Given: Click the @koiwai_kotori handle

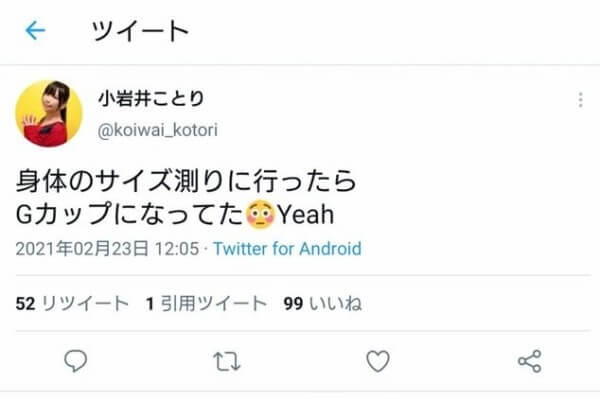Looking at the screenshot, I should 158,130.
